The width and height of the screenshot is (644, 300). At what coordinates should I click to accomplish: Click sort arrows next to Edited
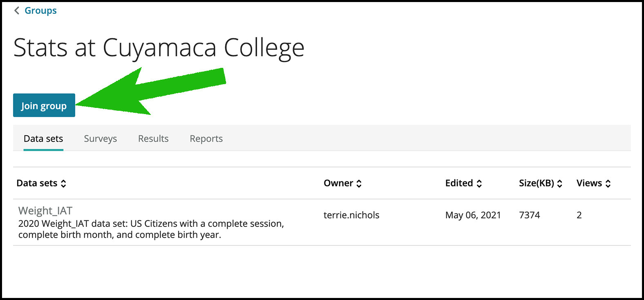tap(479, 184)
